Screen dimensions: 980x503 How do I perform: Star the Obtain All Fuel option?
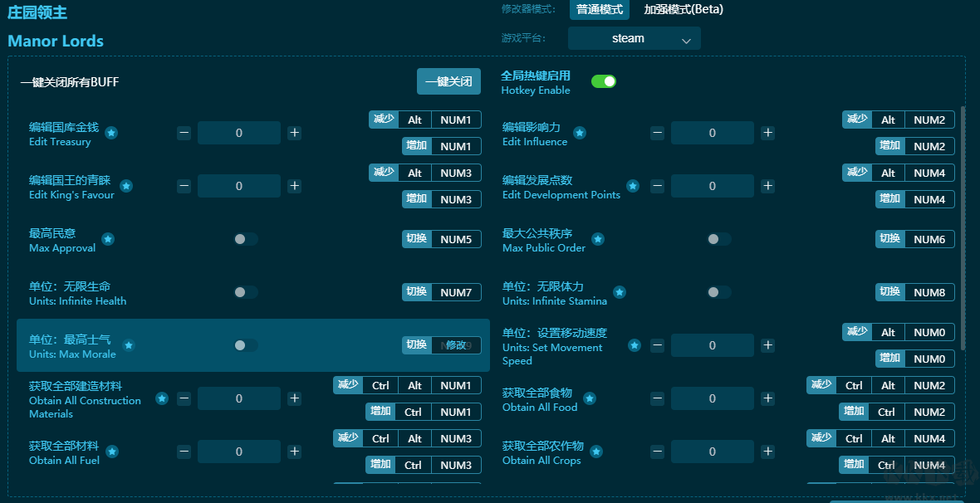click(x=111, y=452)
